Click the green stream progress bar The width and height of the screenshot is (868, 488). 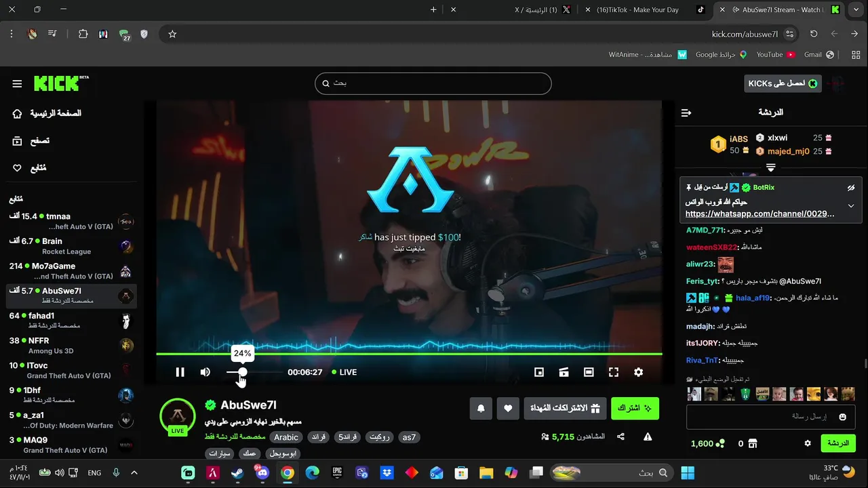409,354
